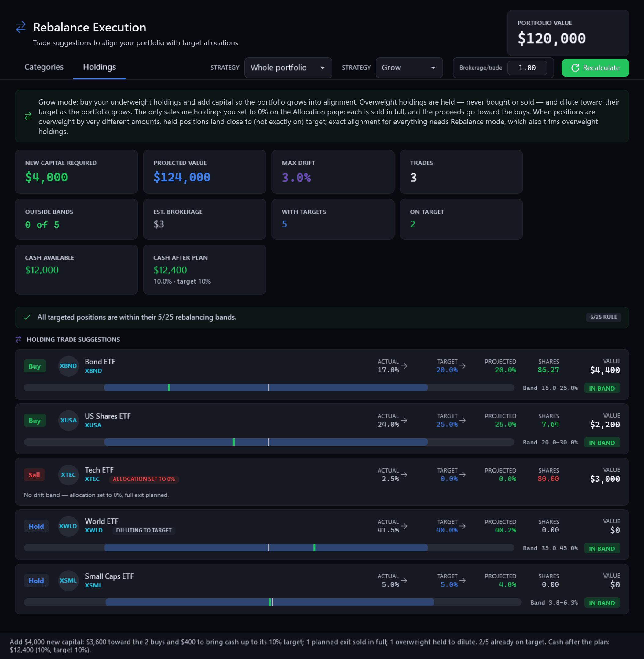This screenshot has height=659, width=644.
Task: Click the IN BAND badge for Bond ETF
Action: pos(602,388)
